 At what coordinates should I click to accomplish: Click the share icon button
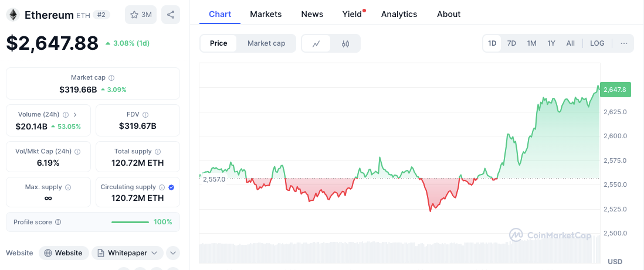[x=171, y=15]
